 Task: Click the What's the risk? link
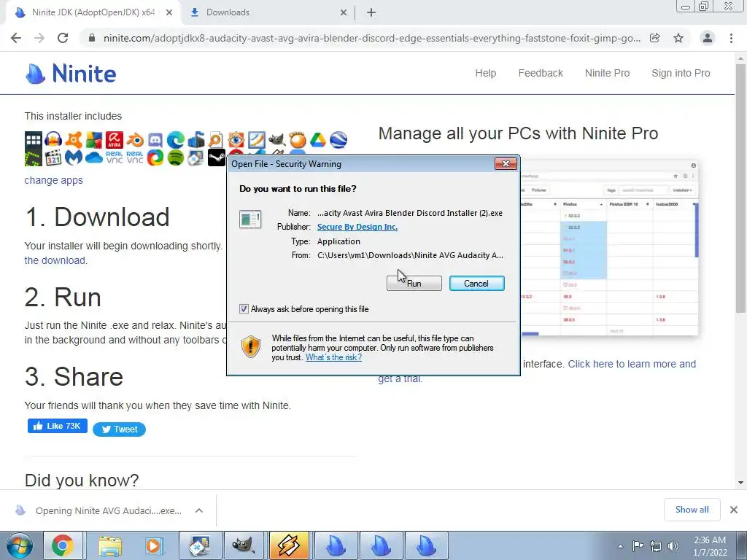pos(333,357)
